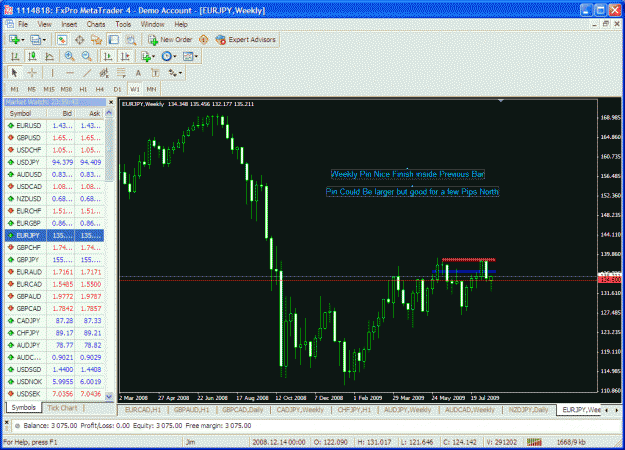Toggle the Expert Advisors button
This screenshot has height=450, width=625.
[x=246, y=40]
